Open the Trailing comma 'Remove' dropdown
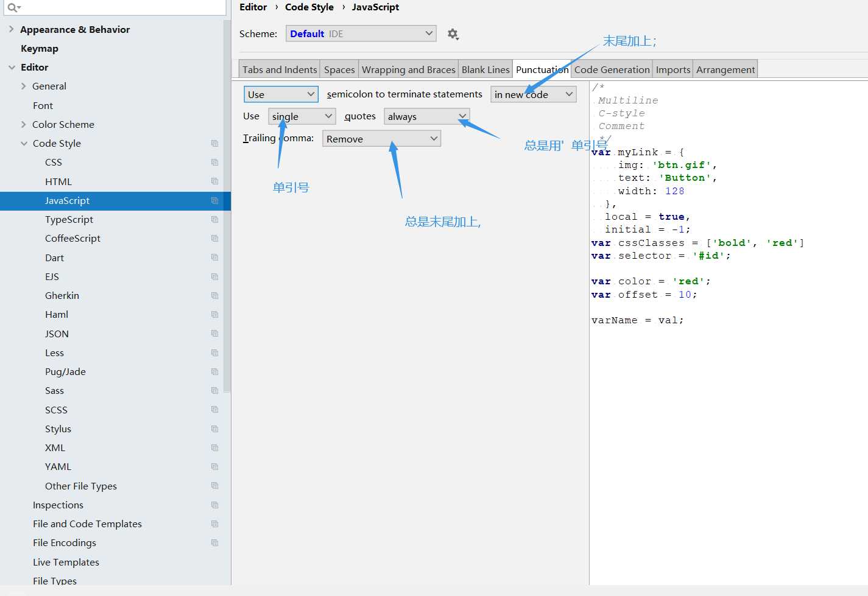The image size is (868, 596). point(382,139)
